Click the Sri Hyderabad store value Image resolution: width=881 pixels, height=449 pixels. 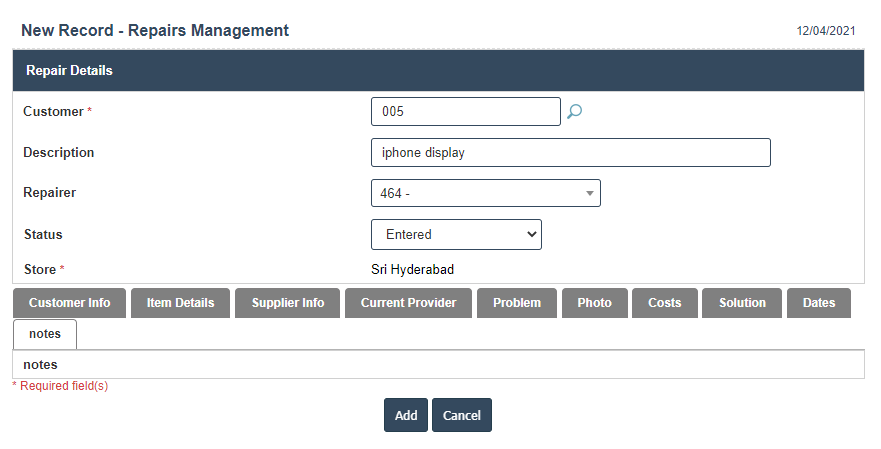tap(412, 269)
